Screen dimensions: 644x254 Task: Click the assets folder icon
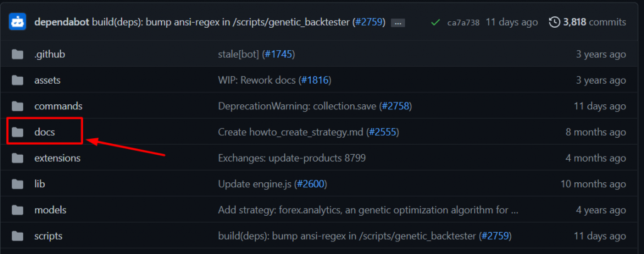17,80
